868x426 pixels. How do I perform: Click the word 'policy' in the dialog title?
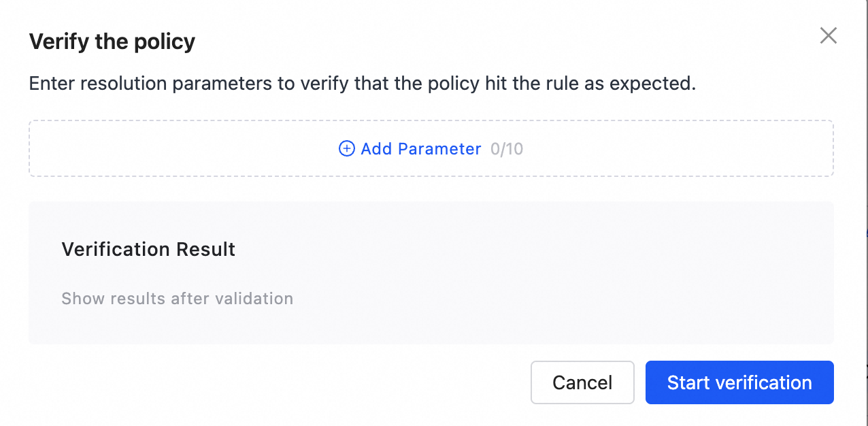[x=164, y=42]
